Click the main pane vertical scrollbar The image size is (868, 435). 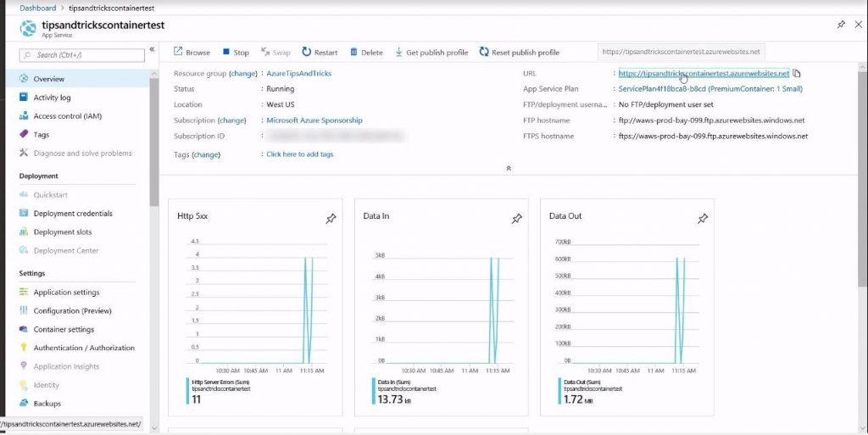tap(862, 179)
